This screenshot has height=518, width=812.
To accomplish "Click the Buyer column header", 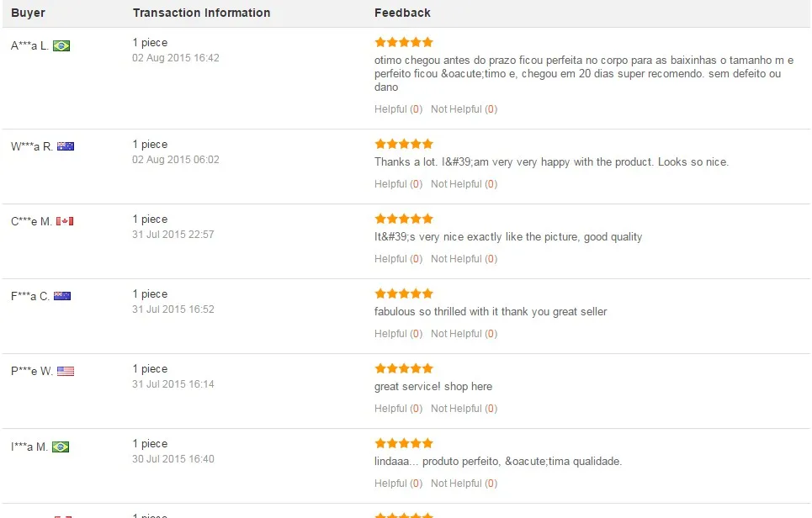I will (28, 13).
